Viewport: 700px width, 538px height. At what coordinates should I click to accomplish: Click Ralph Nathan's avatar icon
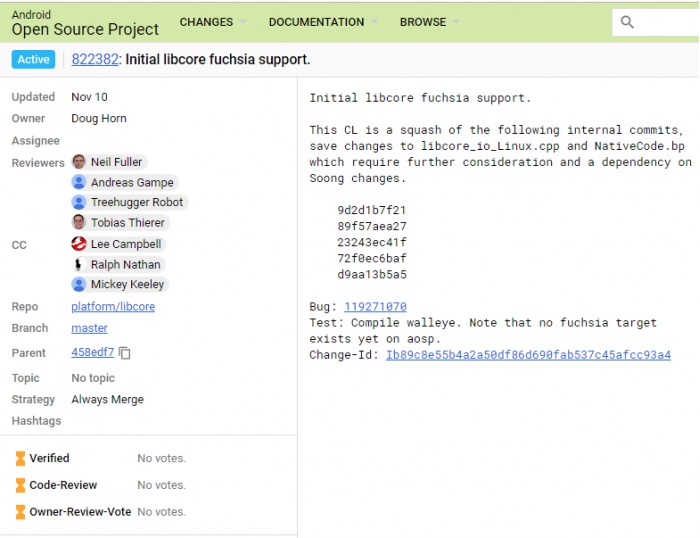79,264
